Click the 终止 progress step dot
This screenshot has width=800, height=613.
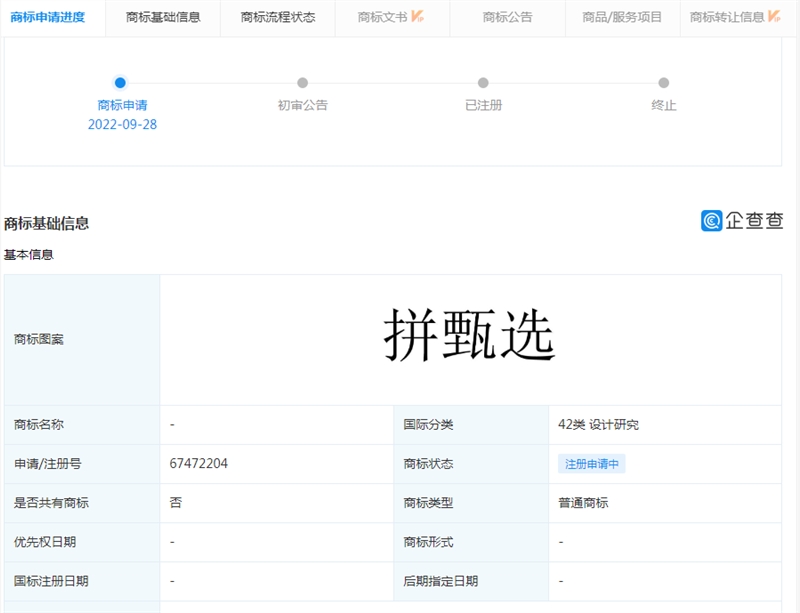pos(663,83)
